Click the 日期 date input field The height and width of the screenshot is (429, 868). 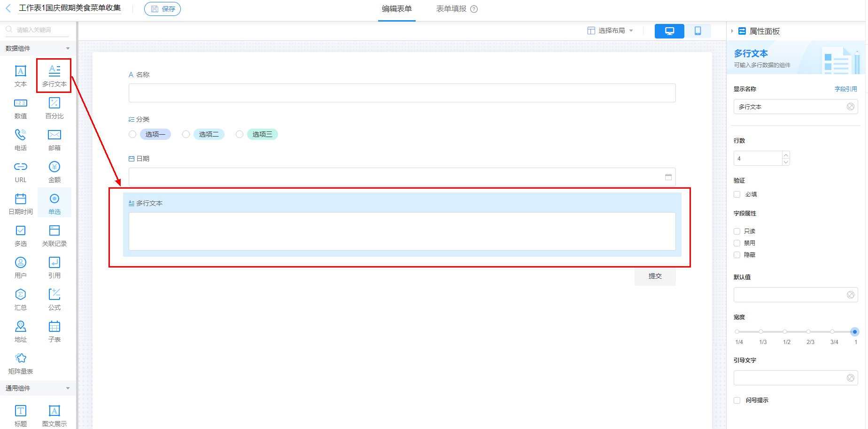point(402,177)
